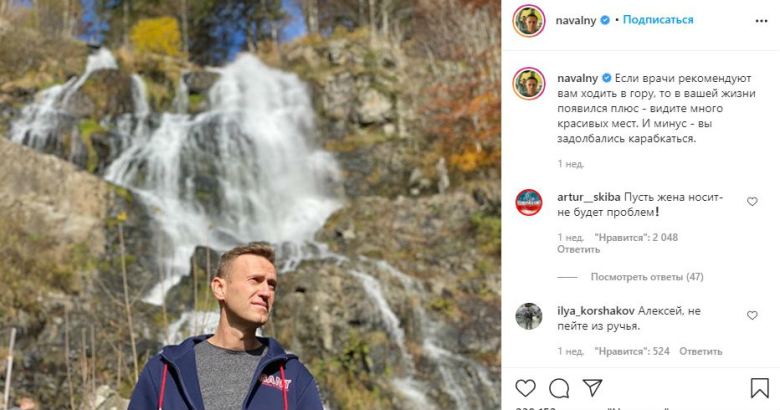Save post with bookmark icon
The width and height of the screenshot is (780, 410).
760,387
